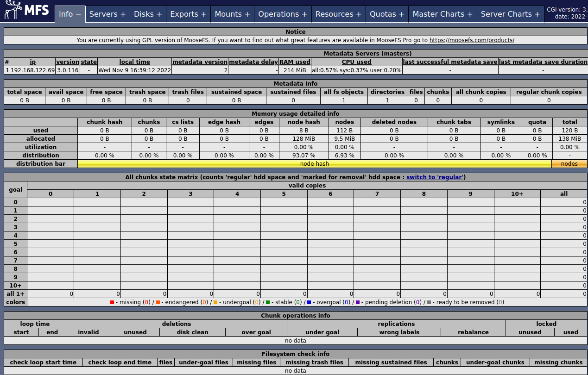Viewport: 588px width, 375px height.
Task: Click the Metadata Servers (masters) table title
Action: (x=367, y=54)
